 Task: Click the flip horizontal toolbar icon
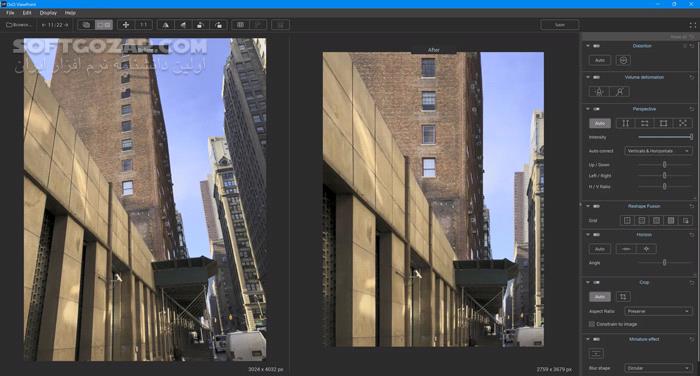[166, 25]
